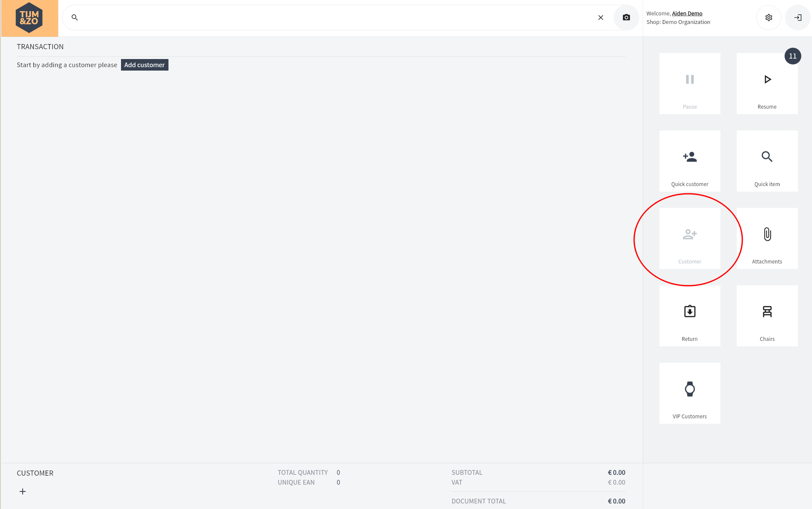Image resolution: width=812 pixels, height=509 pixels.
Task: Focus the top search input field
Action: click(334, 18)
